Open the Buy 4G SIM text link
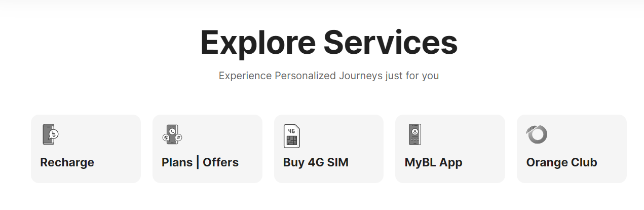The image size is (644, 210). pyautogui.click(x=316, y=163)
